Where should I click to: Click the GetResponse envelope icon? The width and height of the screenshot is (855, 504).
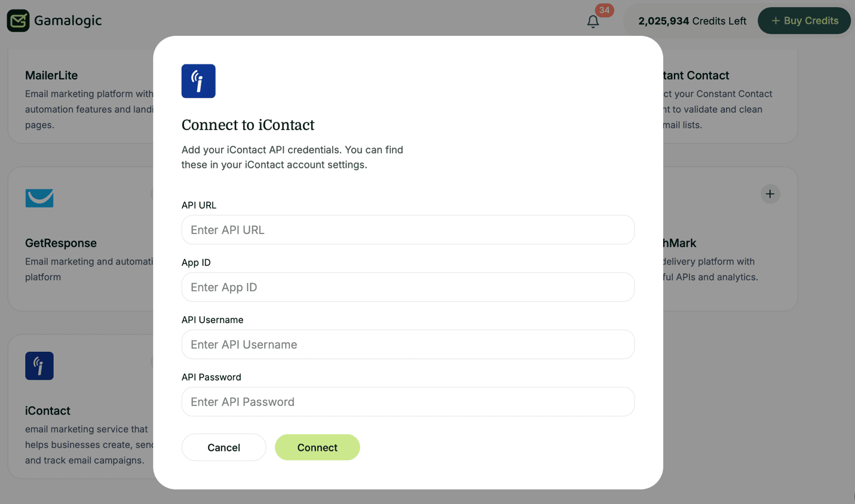coord(39,198)
